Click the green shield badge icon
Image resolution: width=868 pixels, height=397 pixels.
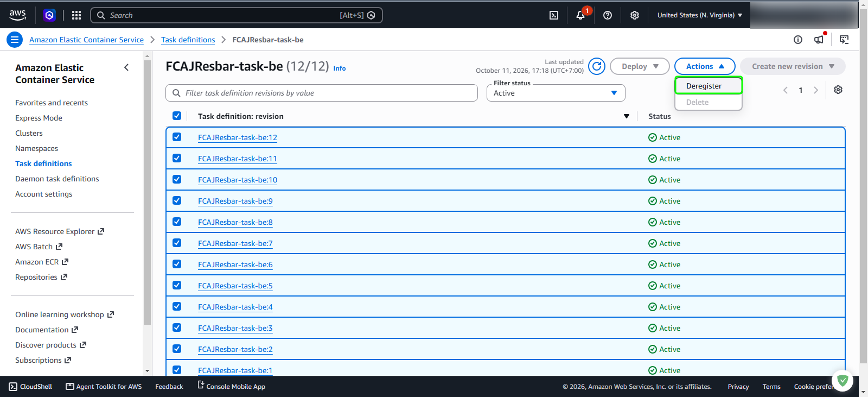click(843, 381)
